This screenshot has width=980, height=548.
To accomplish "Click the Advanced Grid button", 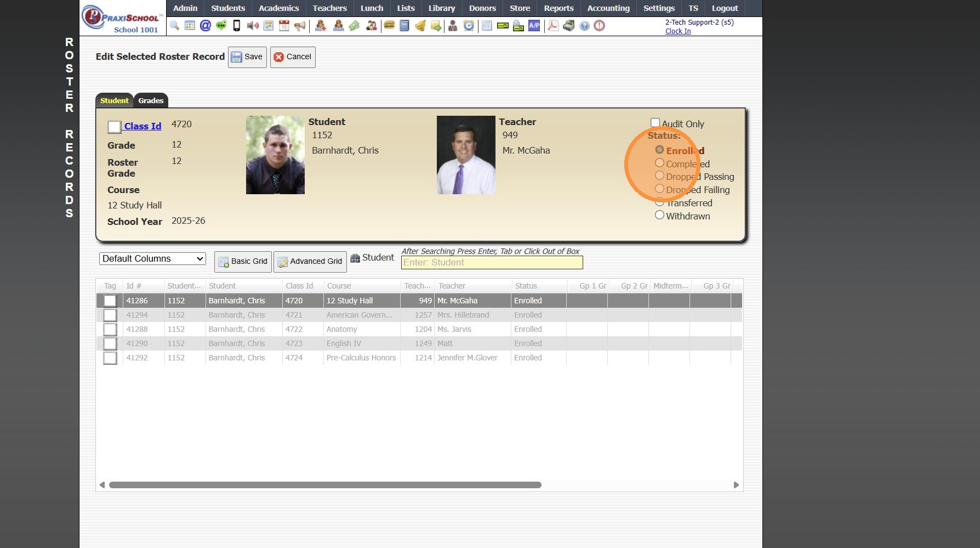I will click(310, 262).
